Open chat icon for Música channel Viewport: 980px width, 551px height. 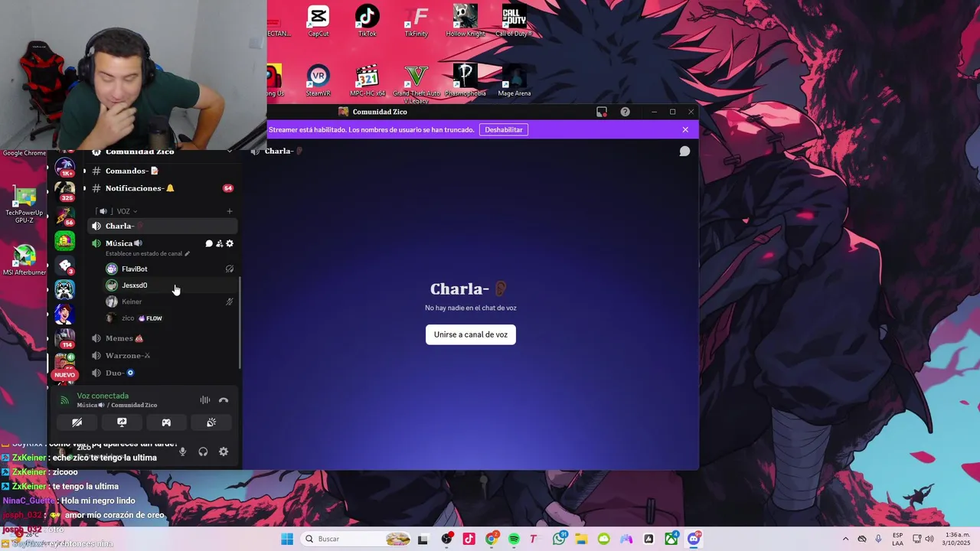tap(209, 243)
